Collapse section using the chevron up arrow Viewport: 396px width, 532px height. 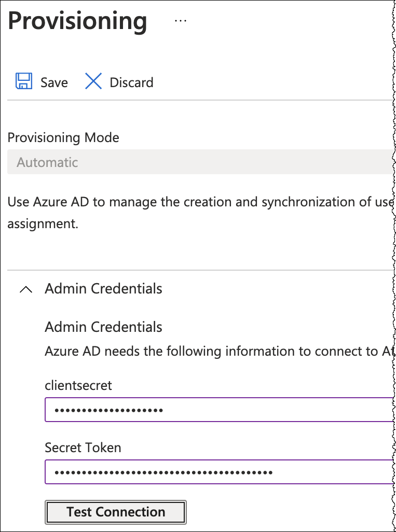click(x=25, y=289)
